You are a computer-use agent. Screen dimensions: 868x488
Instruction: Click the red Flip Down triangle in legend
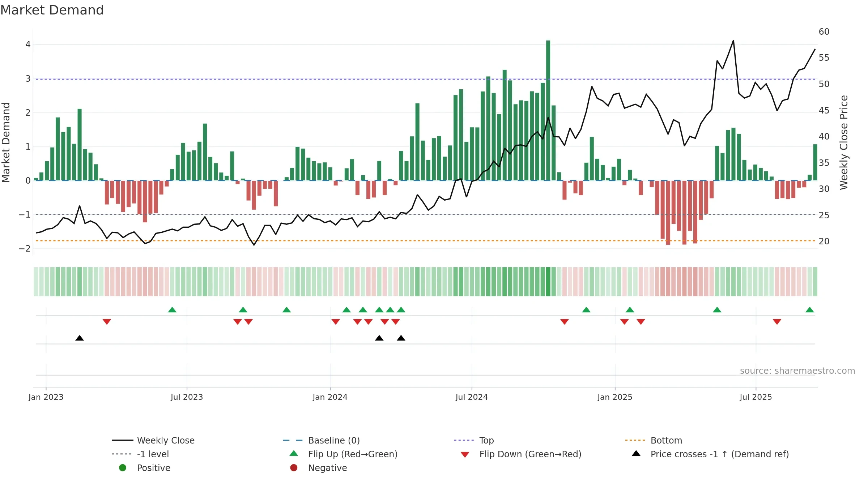coord(465,455)
